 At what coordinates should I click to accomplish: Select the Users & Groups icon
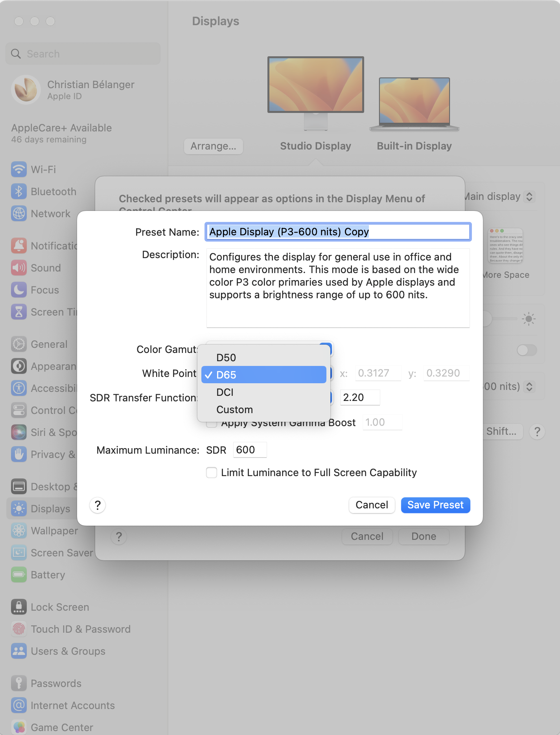[19, 651]
